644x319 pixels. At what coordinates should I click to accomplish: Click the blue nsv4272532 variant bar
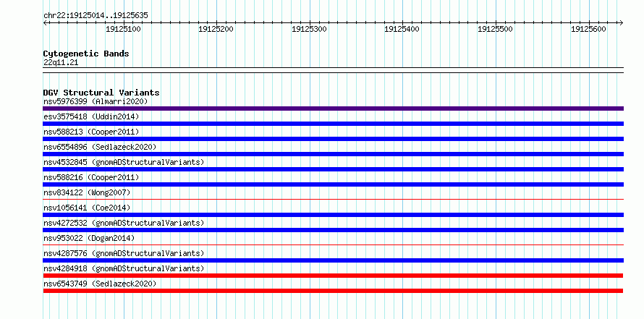[333, 230]
